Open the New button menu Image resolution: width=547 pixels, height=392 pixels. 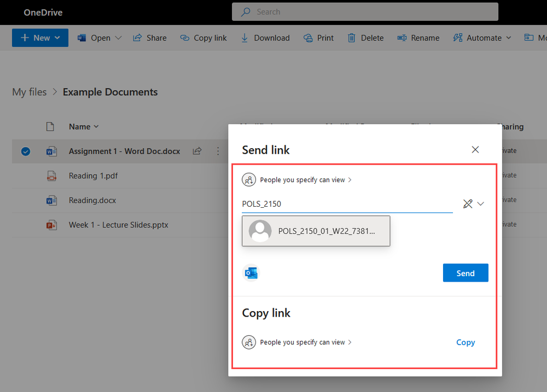coord(40,38)
